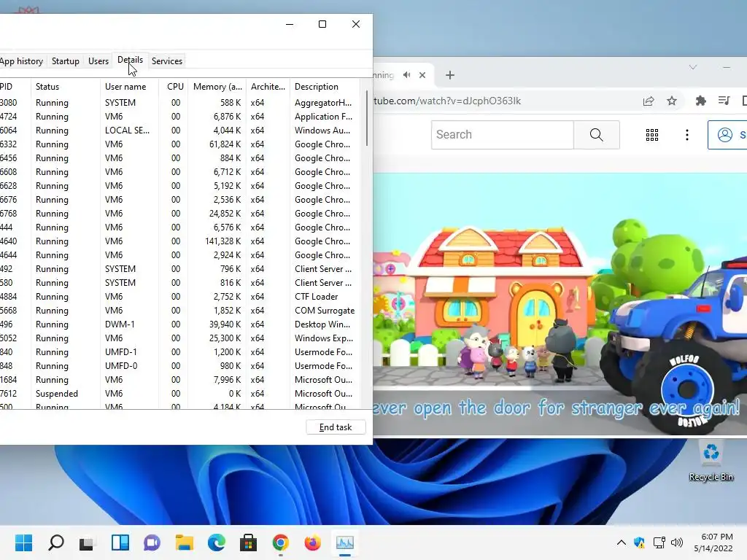Select Microsoft Ou... row with 7,996 K
Viewport: 747px width, 560px height.
[180, 379]
